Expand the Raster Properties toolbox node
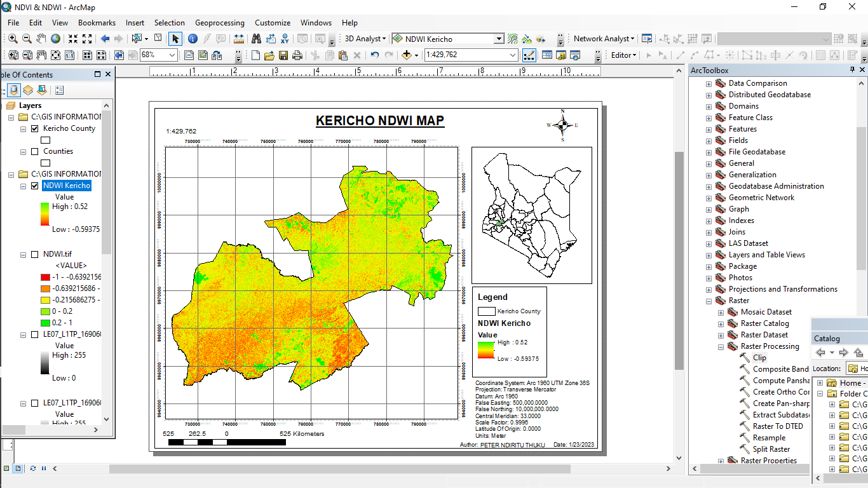This screenshot has width=868, height=488. [x=720, y=460]
